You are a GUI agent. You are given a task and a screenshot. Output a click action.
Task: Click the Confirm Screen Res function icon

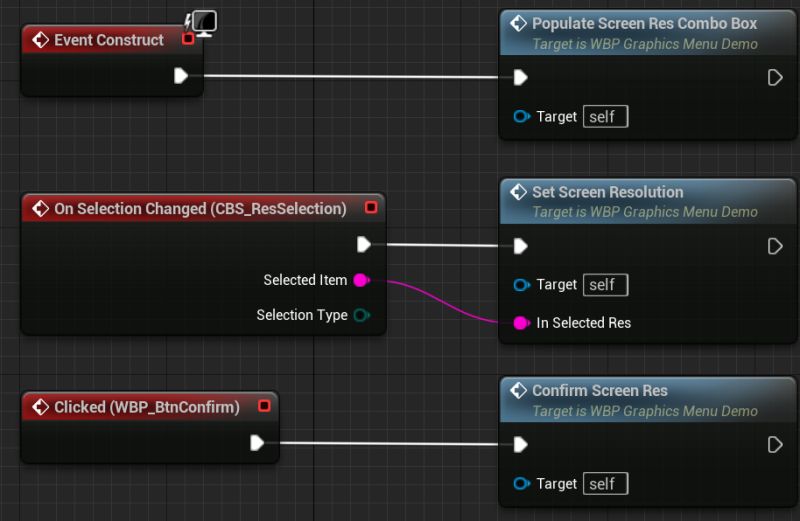[x=518, y=390]
